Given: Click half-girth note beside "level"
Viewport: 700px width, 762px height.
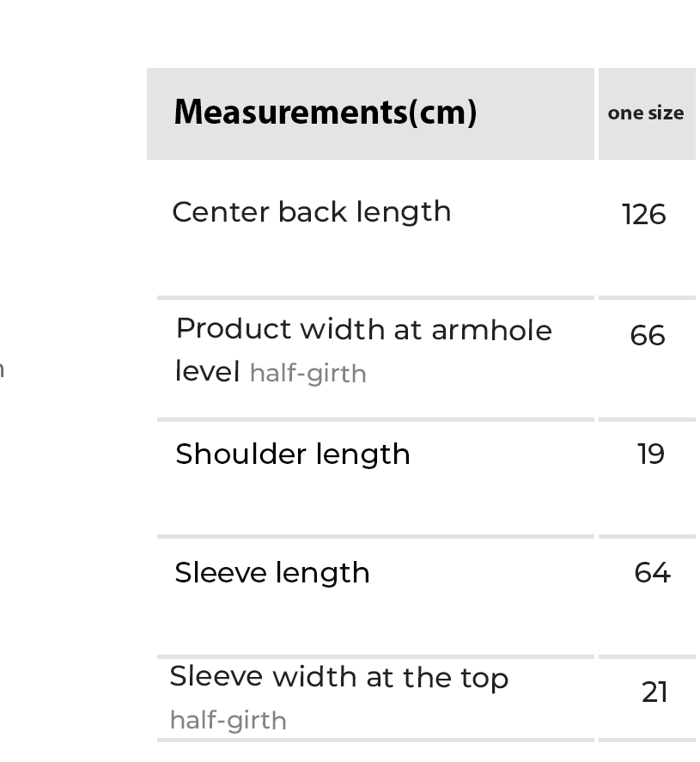Looking at the screenshot, I should 307,375.
